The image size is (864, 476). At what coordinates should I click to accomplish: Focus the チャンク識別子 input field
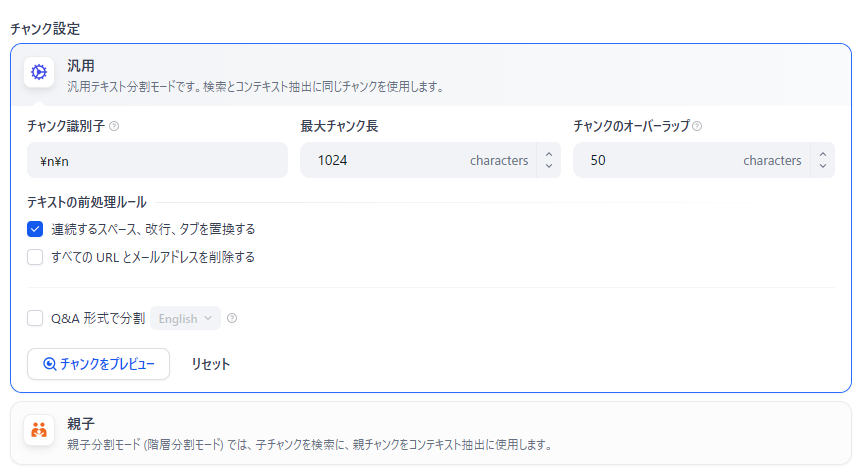pos(158,160)
